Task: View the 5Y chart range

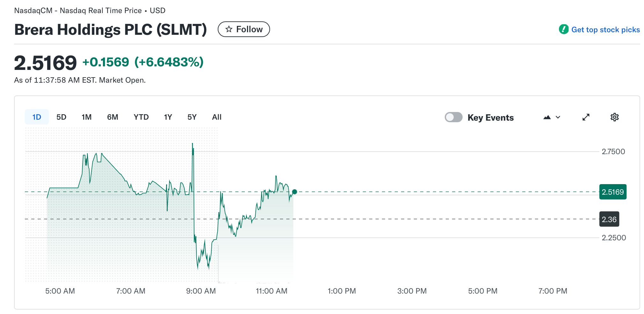Action: pyautogui.click(x=192, y=117)
